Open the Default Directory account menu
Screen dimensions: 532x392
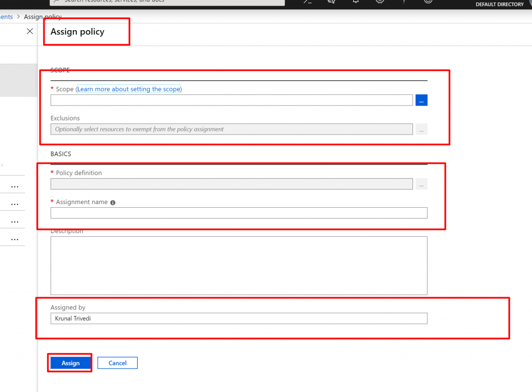click(499, 4)
